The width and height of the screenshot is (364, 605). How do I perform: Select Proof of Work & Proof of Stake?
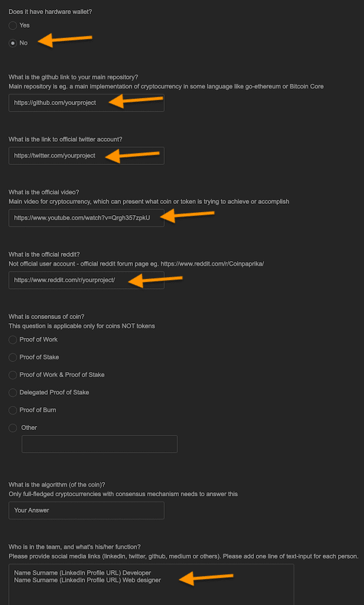click(x=13, y=375)
